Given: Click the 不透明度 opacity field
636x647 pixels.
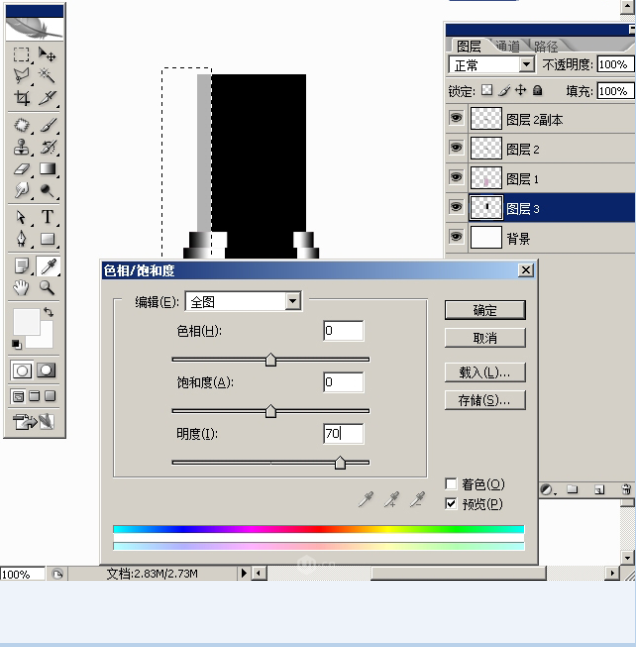Looking at the screenshot, I should tap(615, 64).
